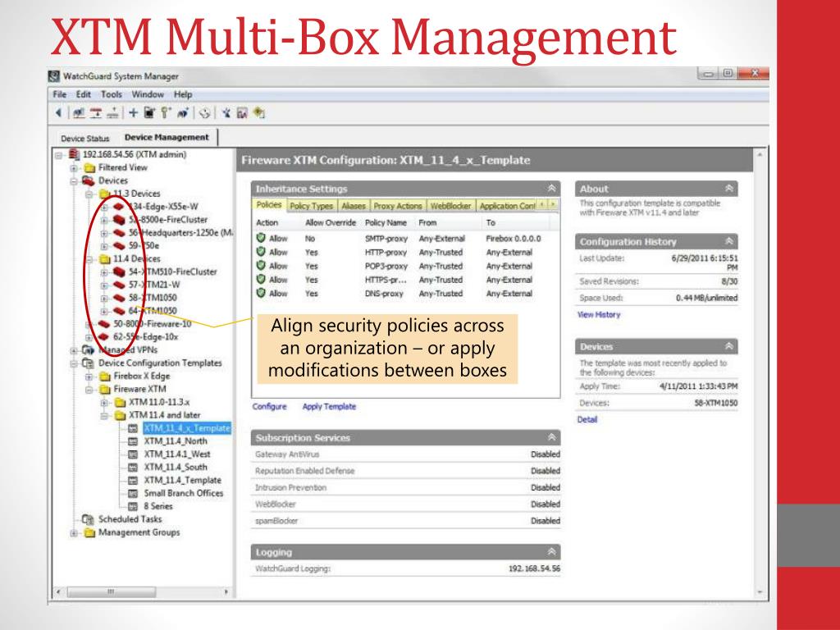The height and width of the screenshot is (630, 840).
Task: Click the down arrow of the right vertical scrollbar
Action: [760, 592]
